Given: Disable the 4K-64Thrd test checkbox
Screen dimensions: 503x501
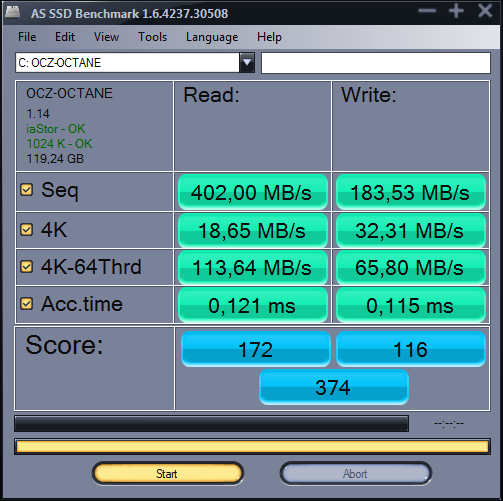Looking at the screenshot, I should tap(27, 267).
